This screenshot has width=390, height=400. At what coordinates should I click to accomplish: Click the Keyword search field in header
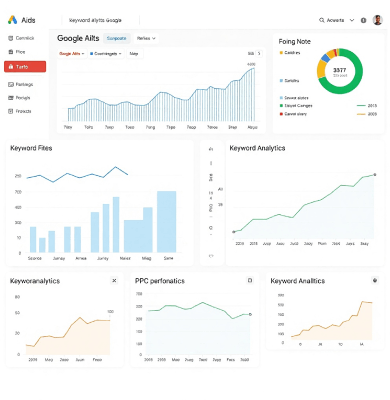(x=100, y=20)
